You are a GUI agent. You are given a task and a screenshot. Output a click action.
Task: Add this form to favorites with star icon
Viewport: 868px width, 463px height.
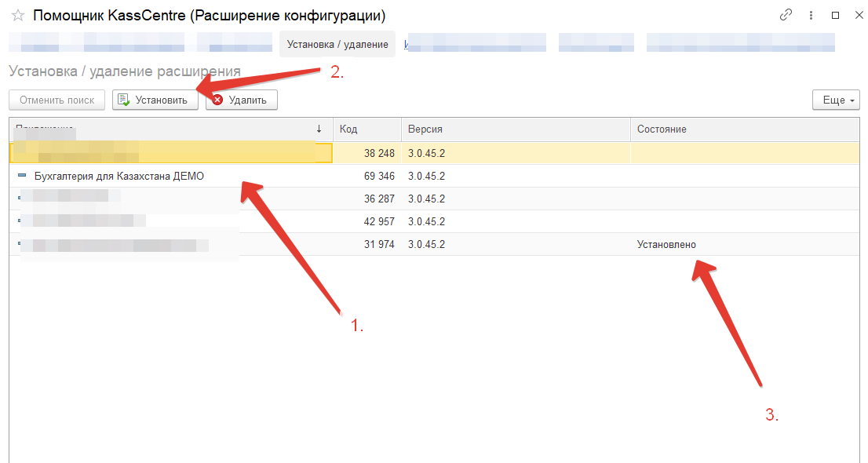(18, 16)
